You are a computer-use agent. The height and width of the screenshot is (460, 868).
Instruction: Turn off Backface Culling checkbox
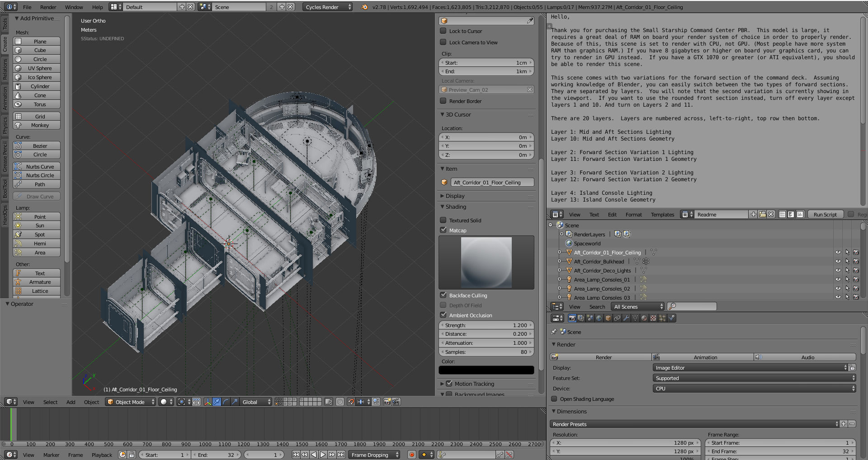tap(443, 295)
